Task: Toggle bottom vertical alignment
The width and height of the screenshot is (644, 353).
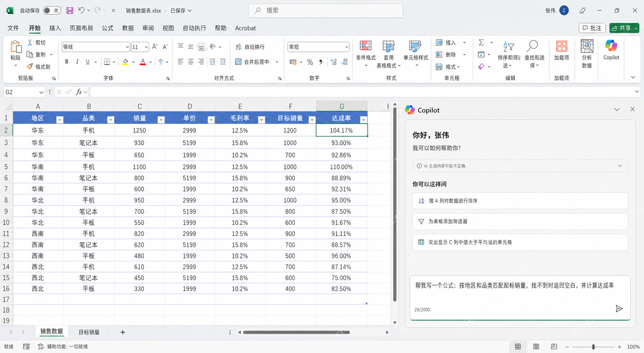Action: pos(201,47)
